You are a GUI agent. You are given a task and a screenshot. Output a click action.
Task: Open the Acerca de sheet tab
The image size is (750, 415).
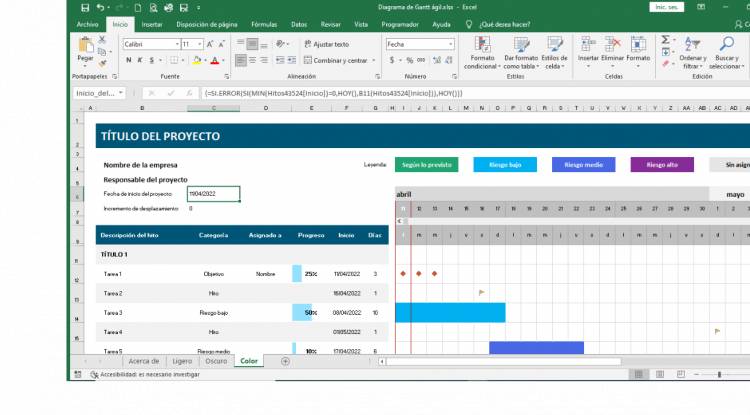tap(143, 361)
